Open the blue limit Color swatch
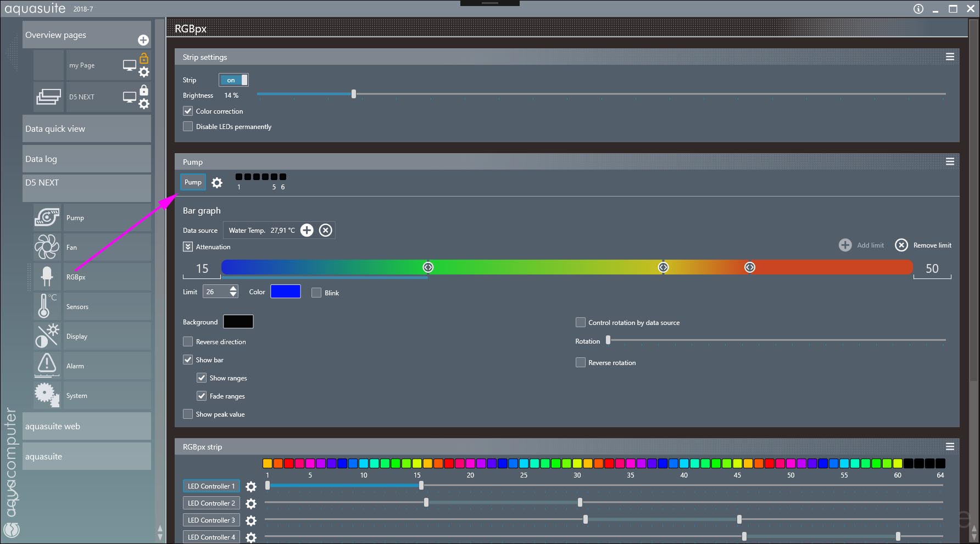Screen dimensions: 980x544 pyautogui.click(x=285, y=291)
